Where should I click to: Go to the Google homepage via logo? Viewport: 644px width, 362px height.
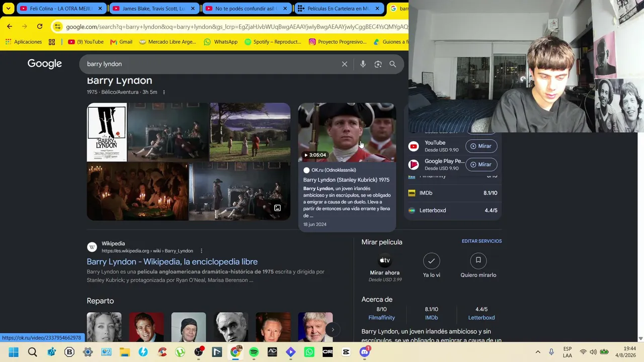pyautogui.click(x=45, y=64)
